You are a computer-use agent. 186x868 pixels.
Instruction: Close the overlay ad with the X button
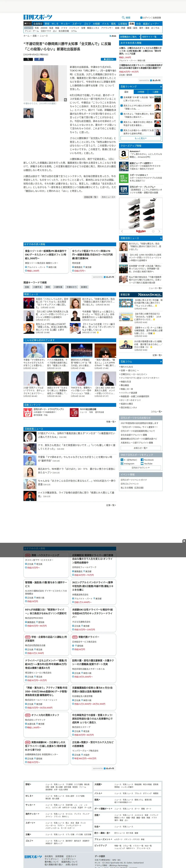184,541
